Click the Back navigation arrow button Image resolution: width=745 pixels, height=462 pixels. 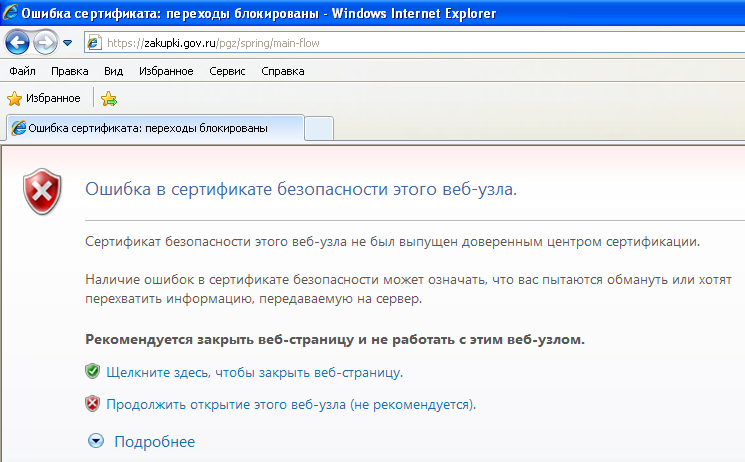17,43
